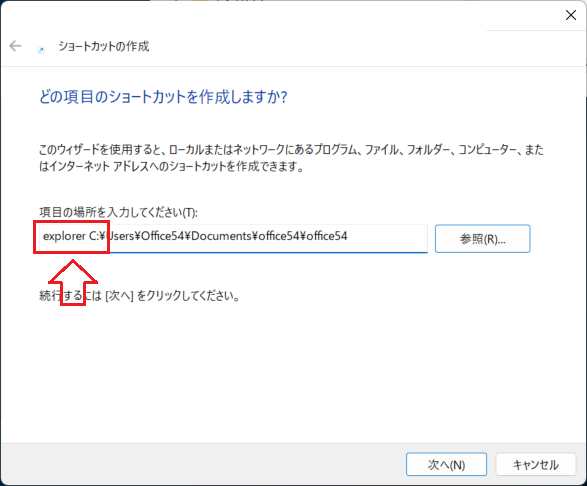The height and width of the screenshot is (486, 587).
Task: Click the window title ショートカットの作成
Action: click(x=104, y=46)
